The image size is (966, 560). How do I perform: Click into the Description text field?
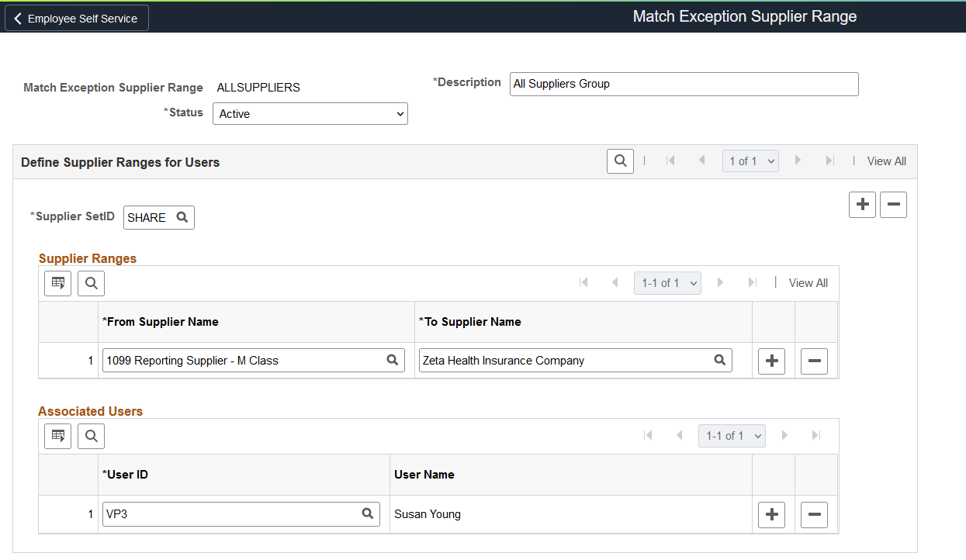[x=684, y=84]
